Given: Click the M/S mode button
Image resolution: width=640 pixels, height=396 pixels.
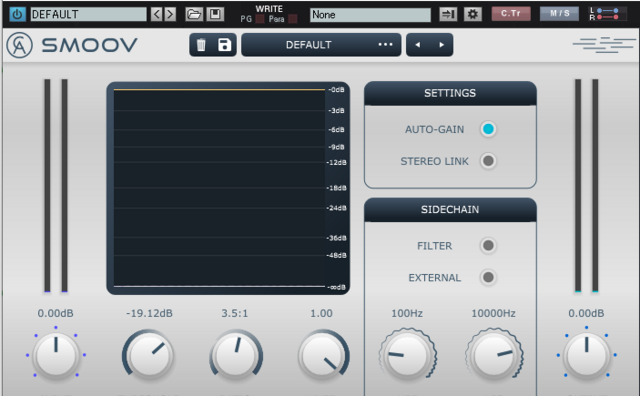Looking at the screenshot, I should coord(559,13).
